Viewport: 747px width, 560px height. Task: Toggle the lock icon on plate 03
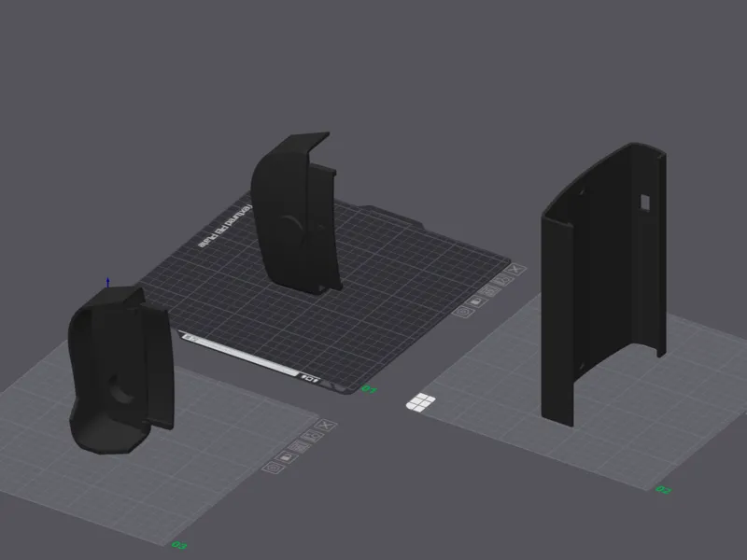tap(286, 457)
